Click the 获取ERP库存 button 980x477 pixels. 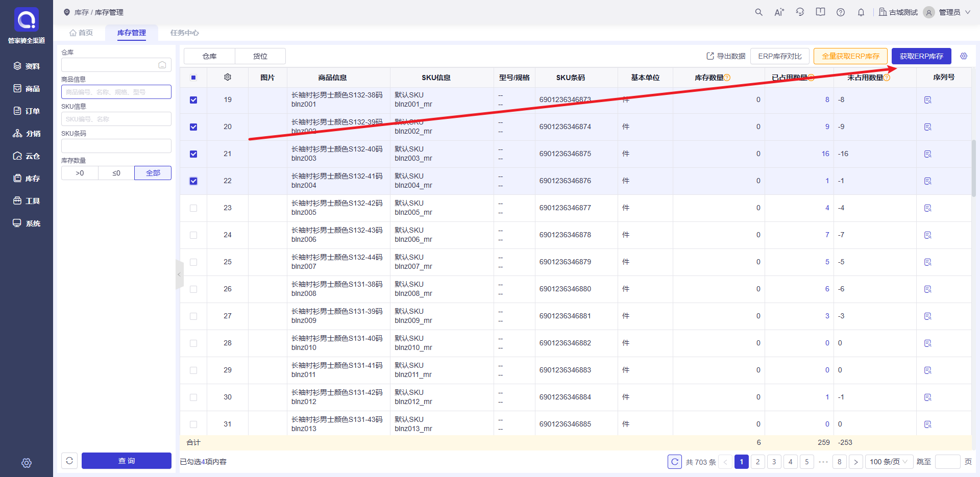[921, 56]
